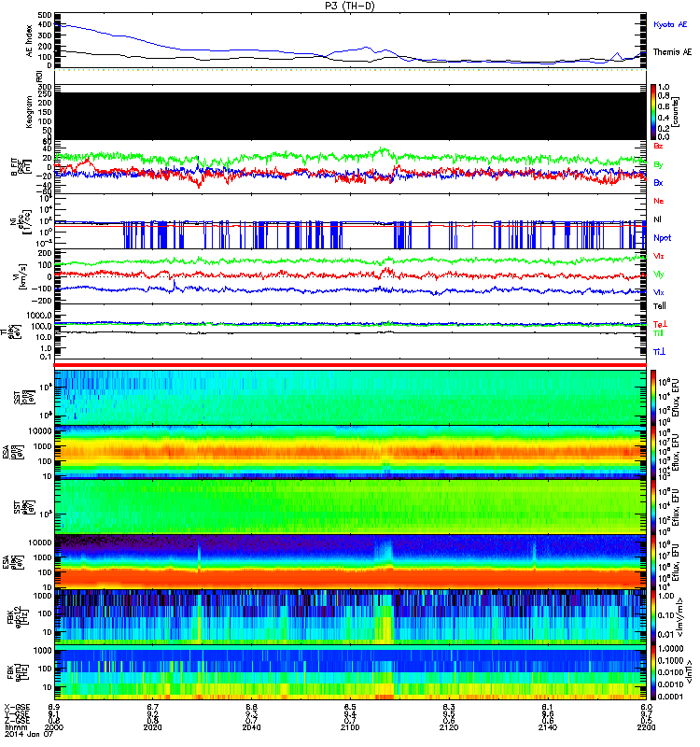Click the hhmm row label
The image size is (700, 747).
tap(16, 727)
